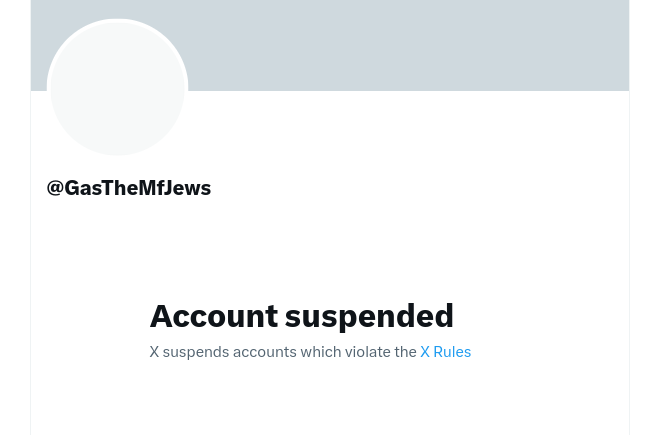The width and height of the screenshot is (651, 435).
Task: Select the account handle text
Action: point(129,188)
